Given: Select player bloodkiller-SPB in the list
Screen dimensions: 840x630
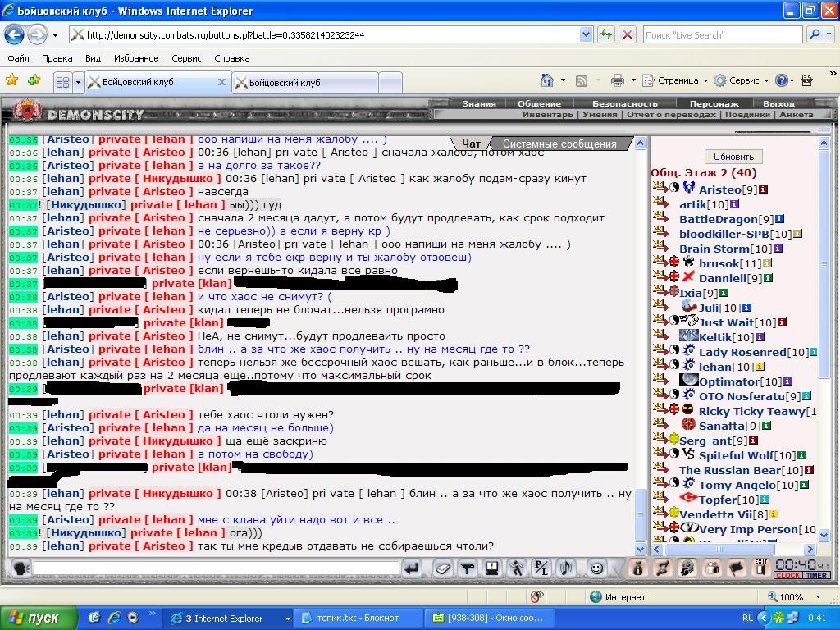Looking at the screenshot, I should [x=724, y=234].
